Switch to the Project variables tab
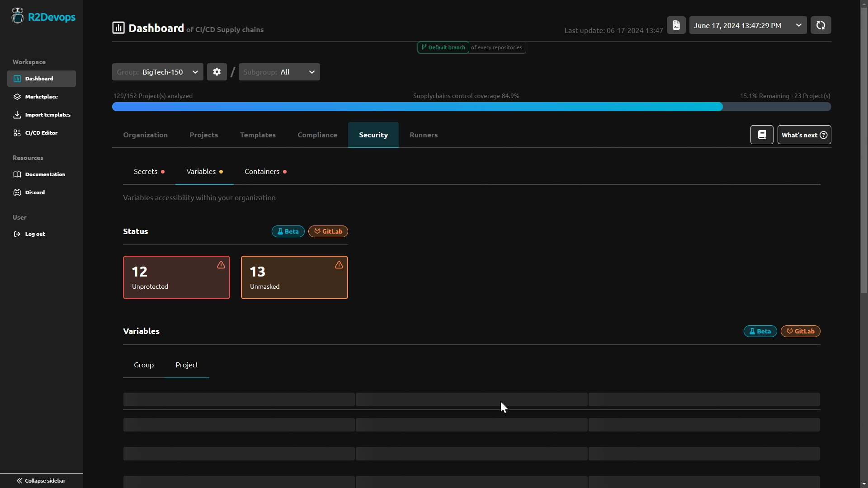The width and height of the screenshot is (868, 488). pos(187,364)
